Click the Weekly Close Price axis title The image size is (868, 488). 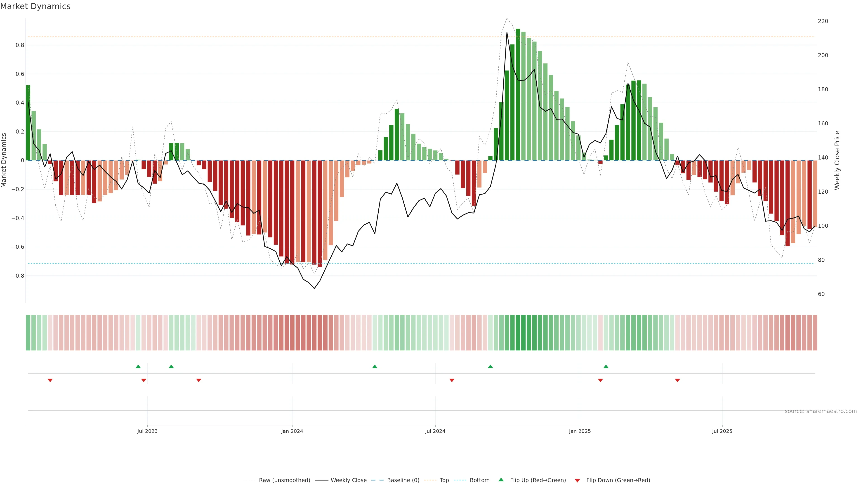click(x=837, y=160)
